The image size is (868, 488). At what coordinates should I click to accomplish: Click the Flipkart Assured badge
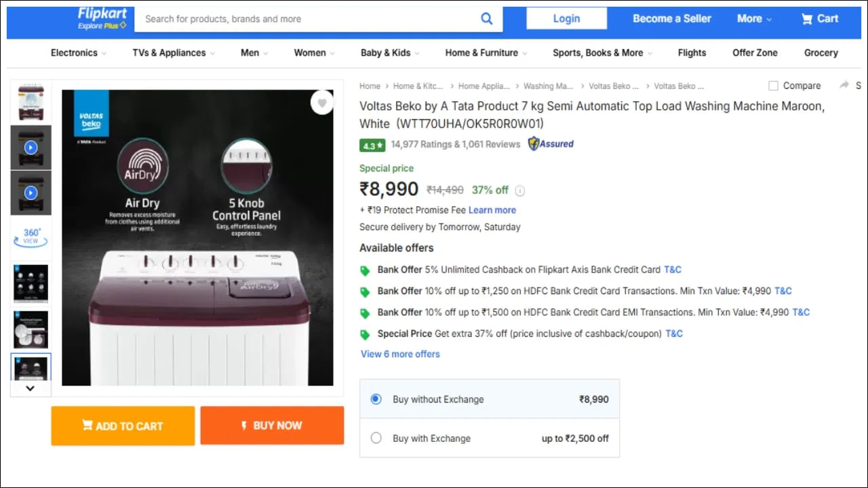[551, 144]
